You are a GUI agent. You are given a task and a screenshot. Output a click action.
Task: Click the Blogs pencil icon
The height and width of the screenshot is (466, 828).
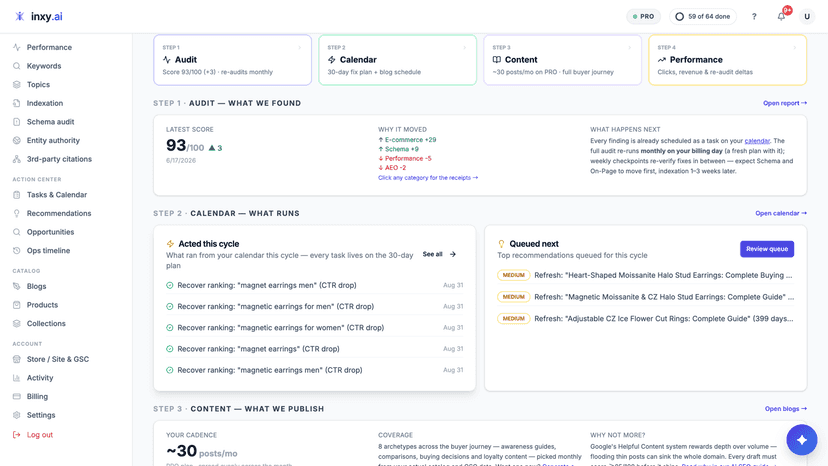17,286
